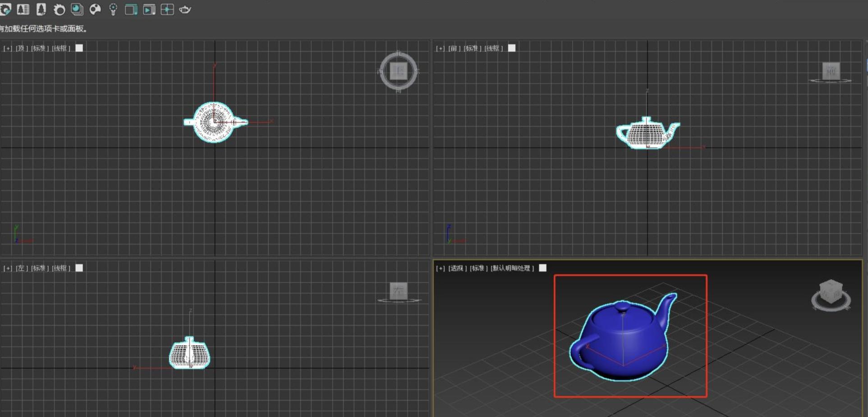Image resolution: width=868 pixels, height=417 pixels.
Task: Open the [+] menu of the top viewport
Action: point(8,48)
